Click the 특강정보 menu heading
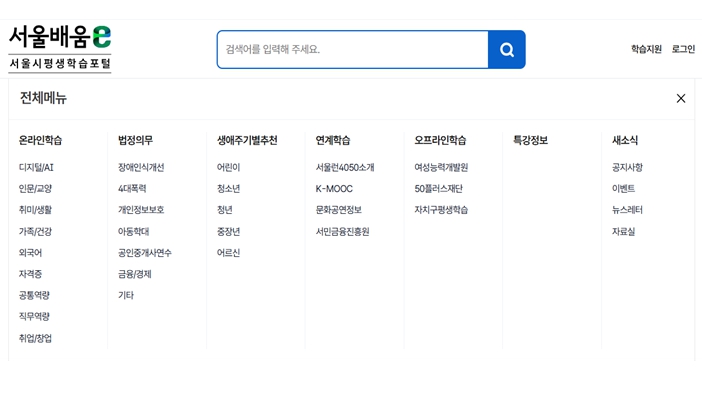 click(x=530, y=141)
